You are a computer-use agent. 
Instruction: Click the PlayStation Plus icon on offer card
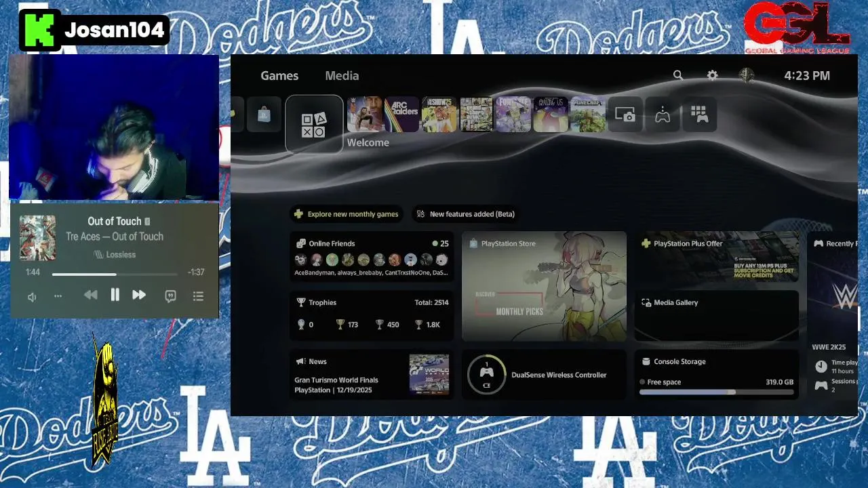pyautogui.click(x=645, y=243)
